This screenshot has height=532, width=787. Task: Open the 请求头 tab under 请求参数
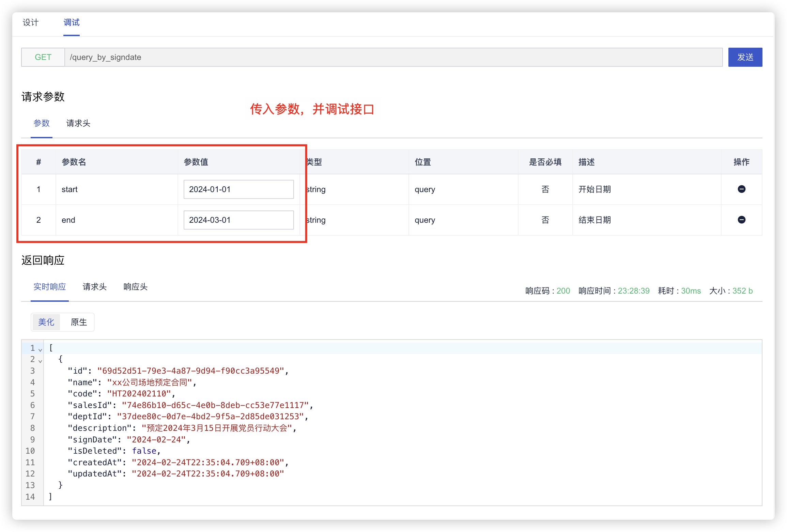coord(78,123)
